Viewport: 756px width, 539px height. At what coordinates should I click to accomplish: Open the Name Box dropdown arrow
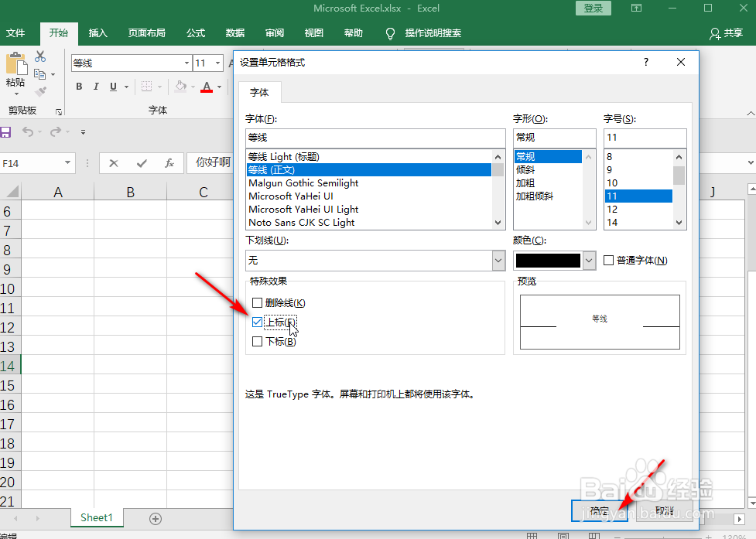click(67, 163)
